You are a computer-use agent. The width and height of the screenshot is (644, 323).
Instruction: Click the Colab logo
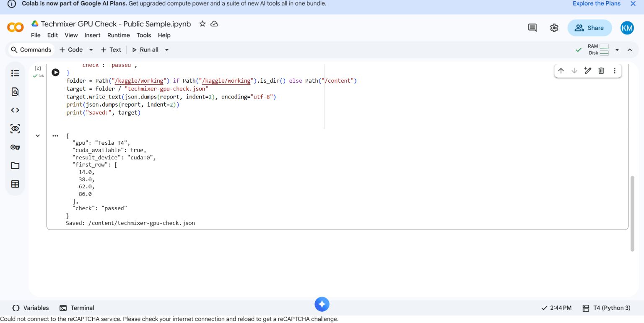click(16, 28)
